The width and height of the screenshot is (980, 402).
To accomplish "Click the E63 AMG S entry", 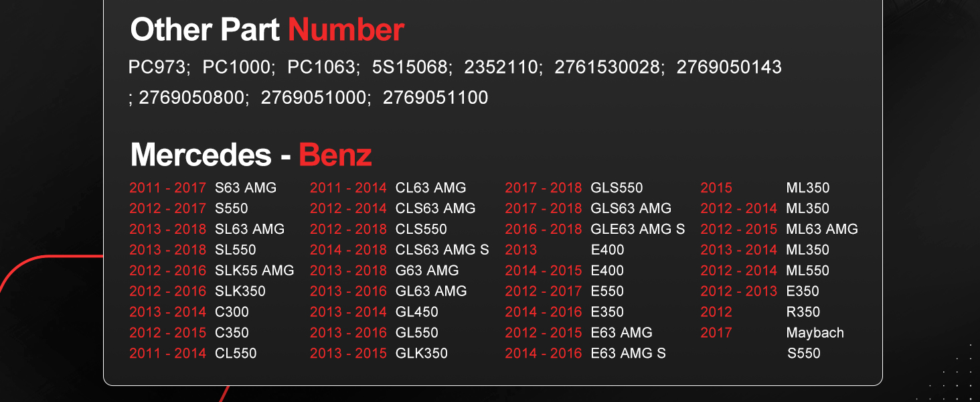I will [628, 353].
